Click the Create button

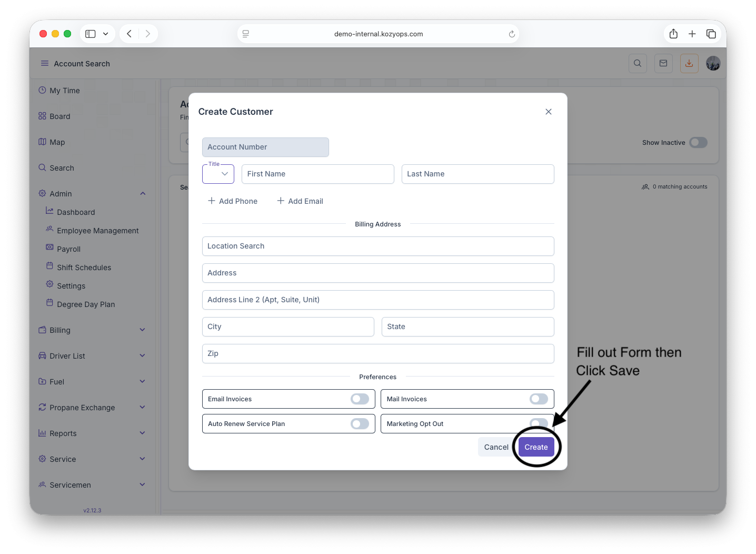536,447
